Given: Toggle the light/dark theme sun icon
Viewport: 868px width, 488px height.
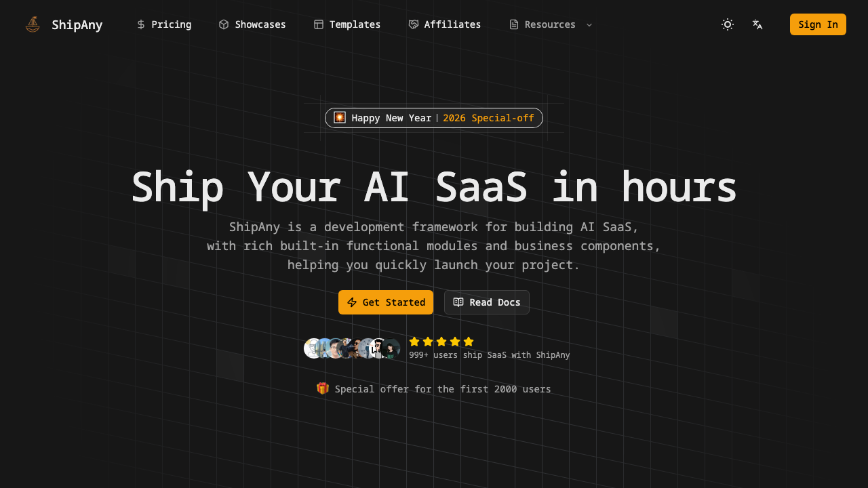Looking at the screenshot, I should 728,24.
